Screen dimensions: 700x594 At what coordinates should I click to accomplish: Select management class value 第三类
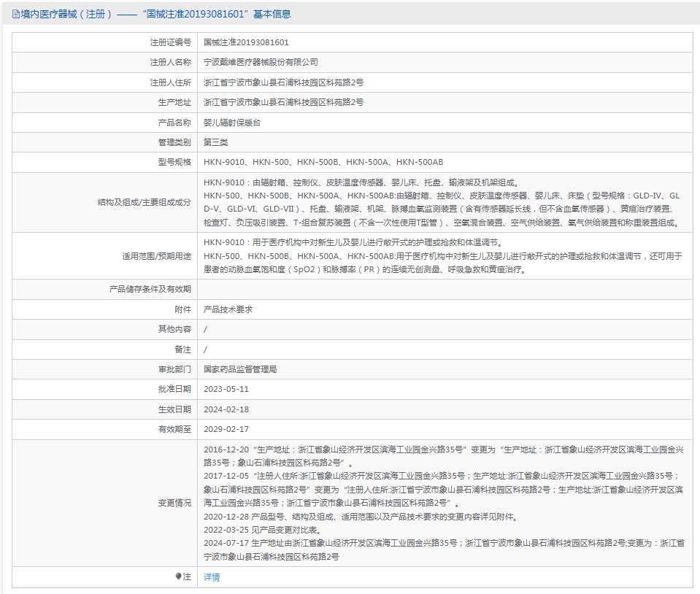click(x=215, y=142)
